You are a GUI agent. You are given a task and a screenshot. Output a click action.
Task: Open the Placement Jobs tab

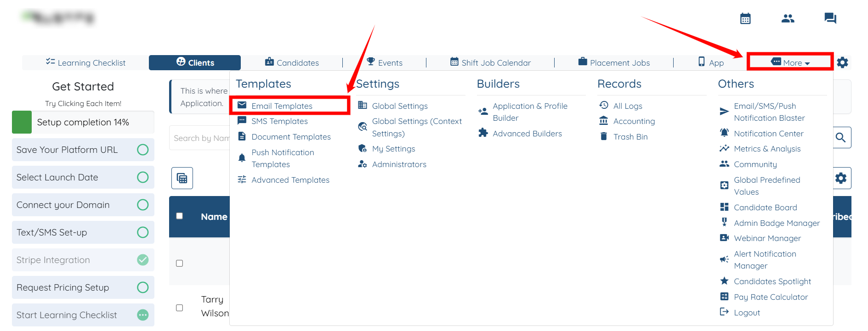pos(614,62)
